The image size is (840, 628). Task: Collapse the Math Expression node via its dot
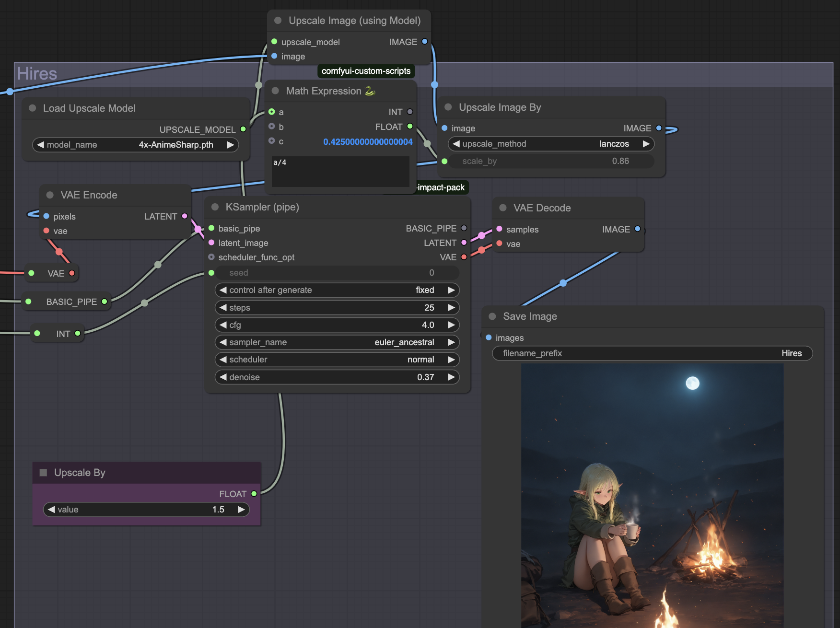(275, 91)
